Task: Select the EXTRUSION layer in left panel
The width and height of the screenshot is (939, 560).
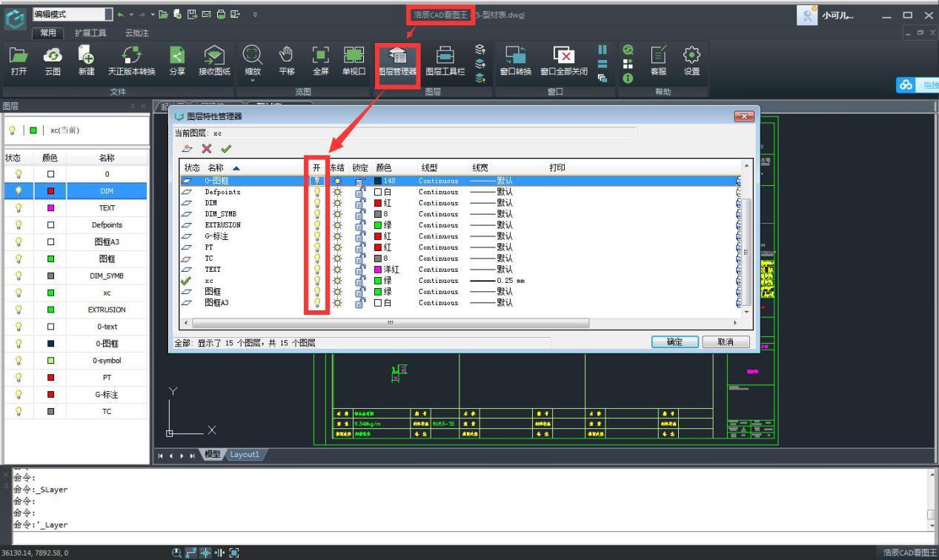Action: (107, 310)
